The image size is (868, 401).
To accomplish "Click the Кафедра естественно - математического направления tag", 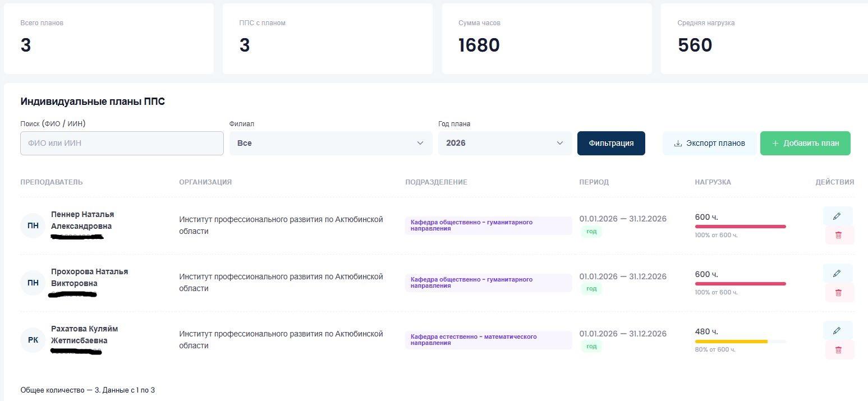I will (488, 340).
